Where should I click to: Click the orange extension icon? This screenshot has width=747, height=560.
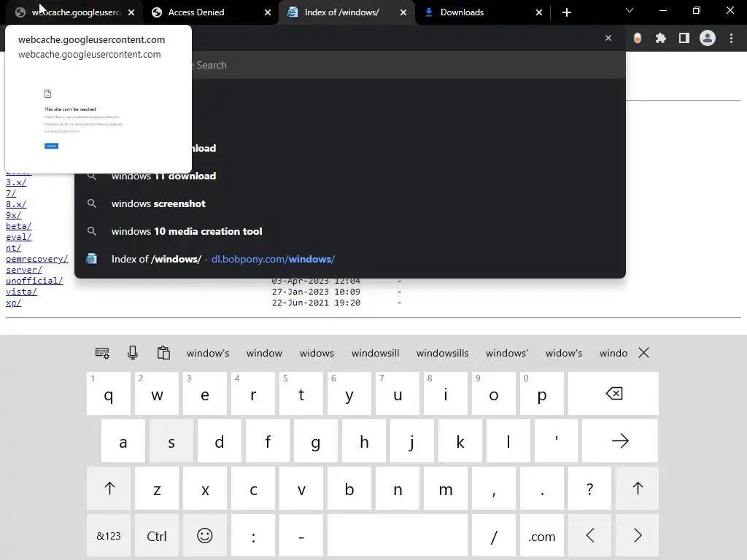coord(638,38)
